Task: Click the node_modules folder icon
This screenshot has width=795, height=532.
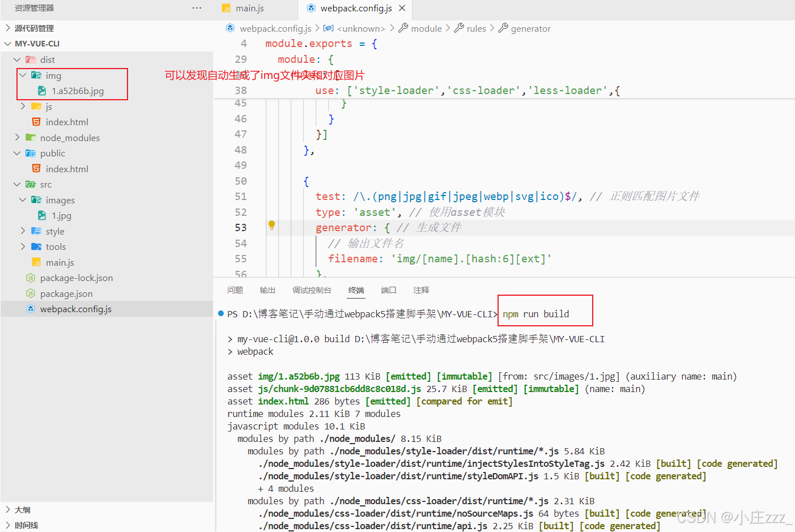Action: pos(31,138)
